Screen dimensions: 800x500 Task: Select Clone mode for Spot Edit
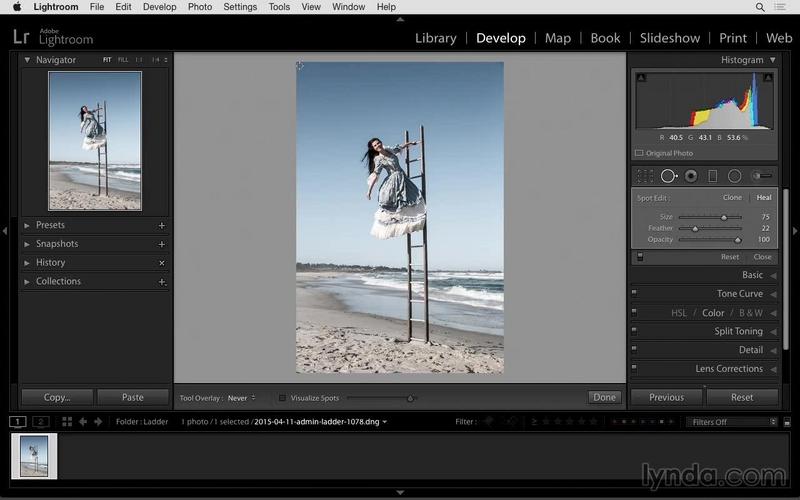(x=732, y=197)
